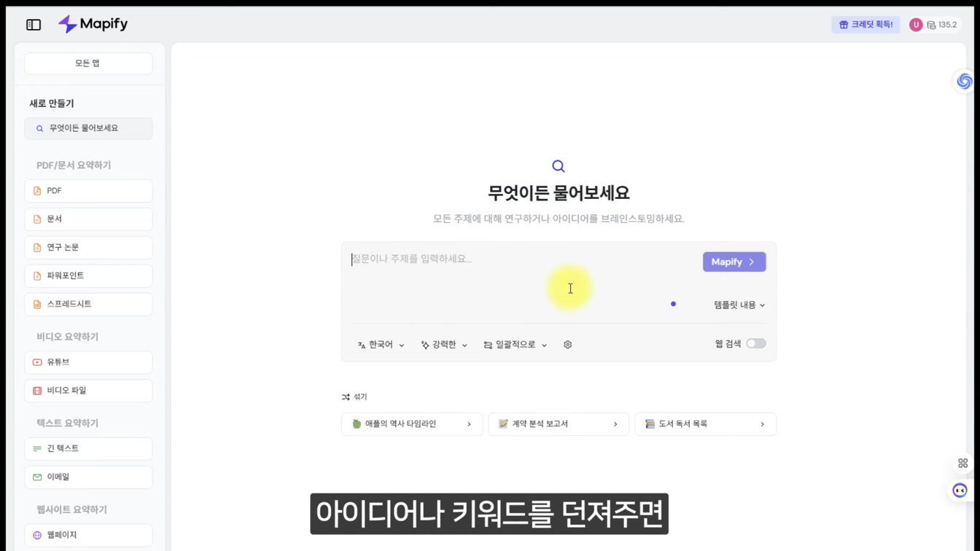Screen dimensions: 980x551
Task: Select 이메일 in the sidebar
Action: tap(88, 477)
